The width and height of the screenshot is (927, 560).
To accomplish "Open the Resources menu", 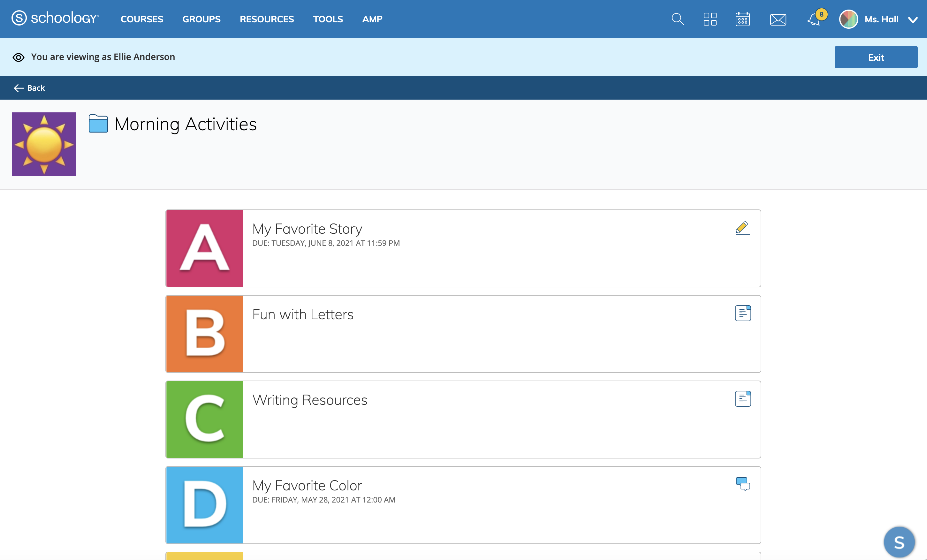I will tap(267, 19).
